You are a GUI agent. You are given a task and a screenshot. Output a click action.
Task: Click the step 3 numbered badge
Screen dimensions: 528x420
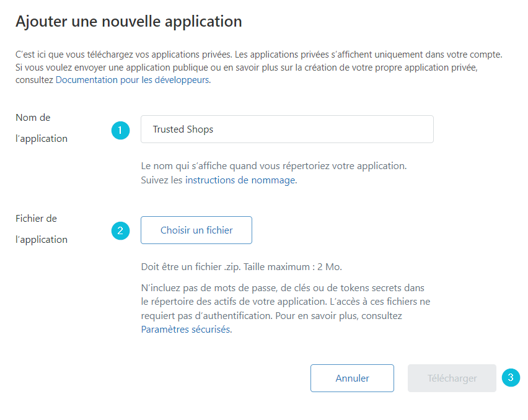pos(511,378)
